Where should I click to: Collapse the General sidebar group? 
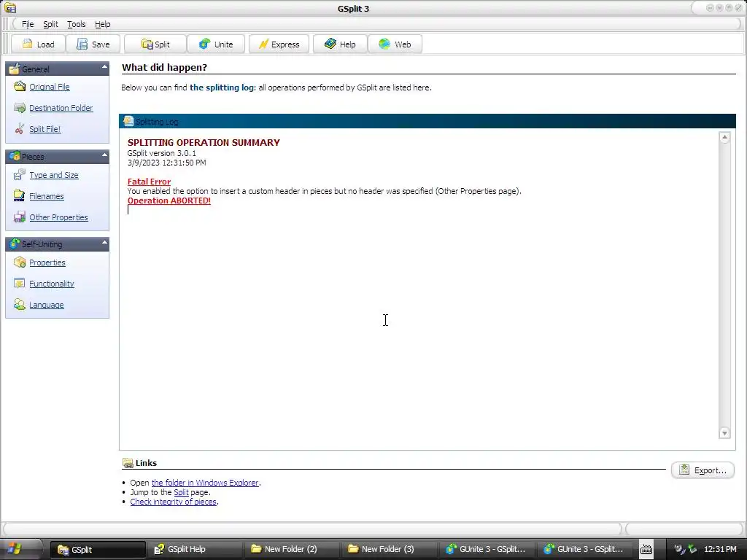pyautogui.click(x=104, y=68)
